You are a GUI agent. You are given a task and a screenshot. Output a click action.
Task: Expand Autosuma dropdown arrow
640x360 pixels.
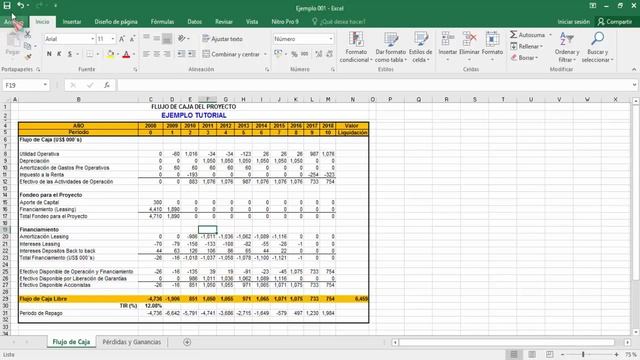[x=550, y=35]
